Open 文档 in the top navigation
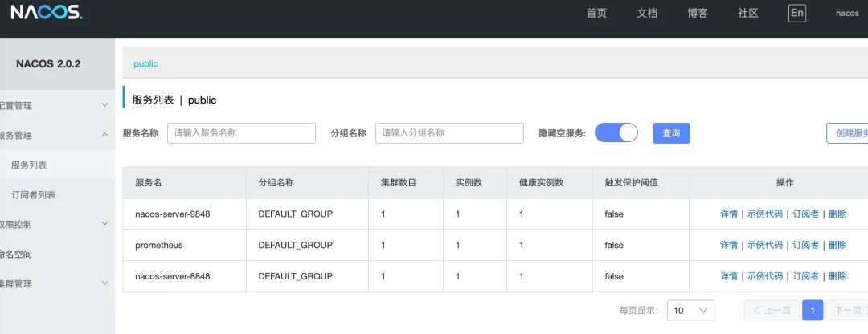The width and height of the screenshot is (868, 334). pos(647,13)
